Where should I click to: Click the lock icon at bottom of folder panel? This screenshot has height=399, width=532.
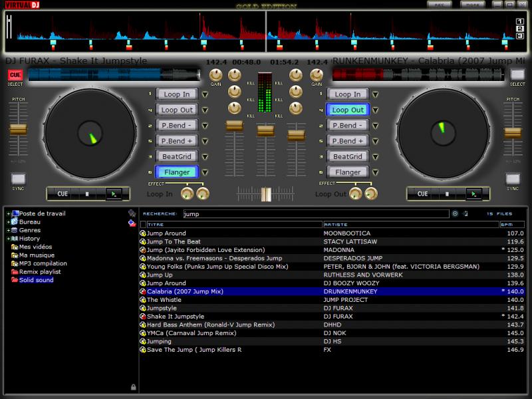coord(133,387)
